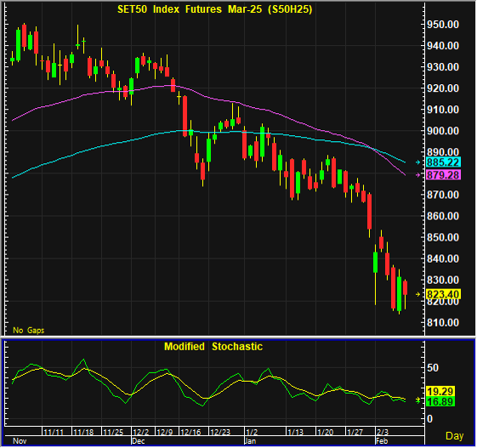This screenshot has width=477, height=448.
Task: Click the Feb month label on timeline
Action: pyautogui.click(x=382, y=441)
